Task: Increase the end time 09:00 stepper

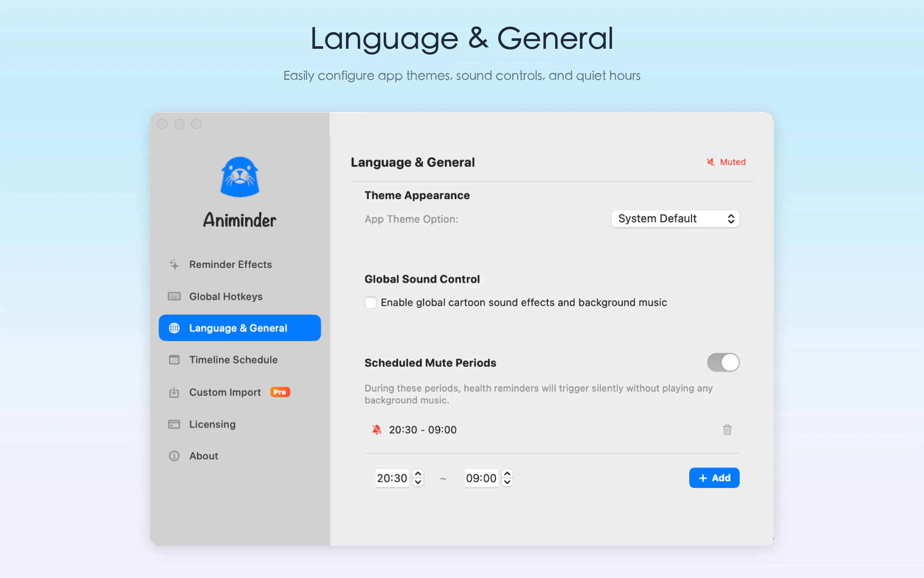Action: pyautogui.click(x=507, y=473)
